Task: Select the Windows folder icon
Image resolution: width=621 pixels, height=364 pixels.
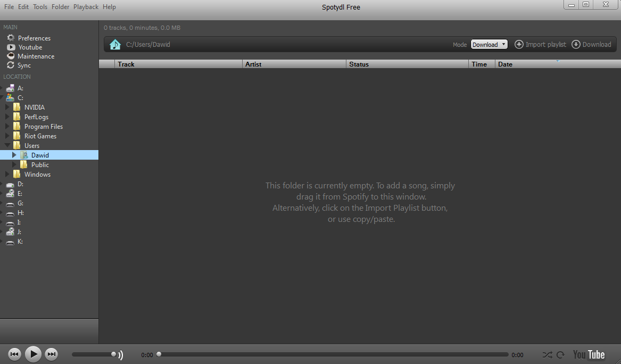Action: point(16,174)
